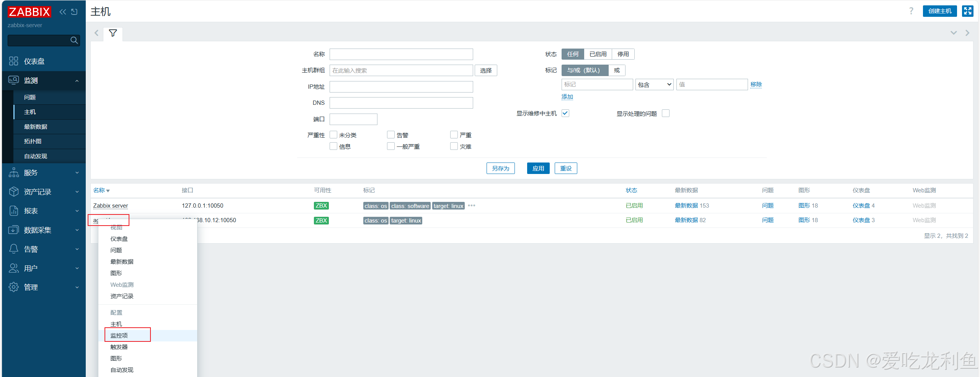Expand the 数据采集 menu section
Screen dimensions: 980x377
(x=77, y=230)
